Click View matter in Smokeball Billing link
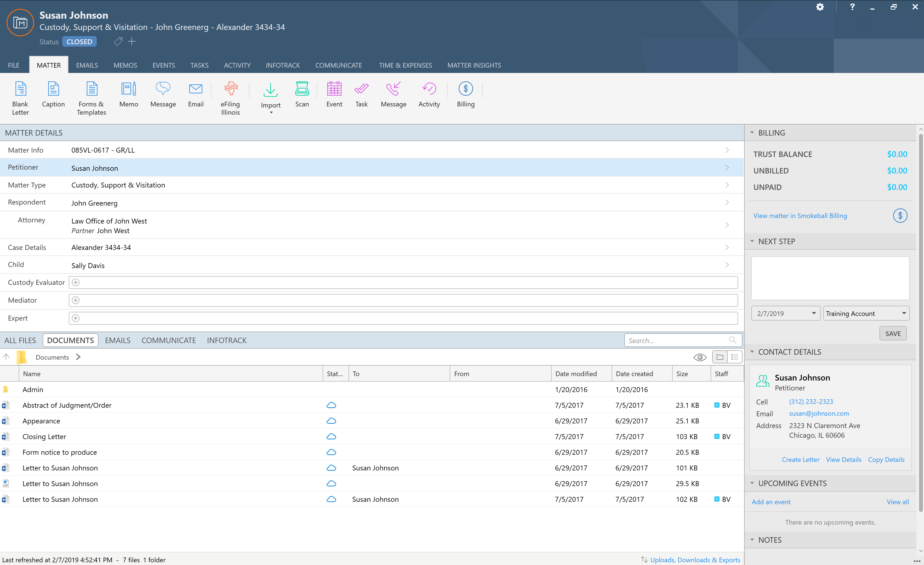This screenshot has width=924, height=565. (800, 216)
